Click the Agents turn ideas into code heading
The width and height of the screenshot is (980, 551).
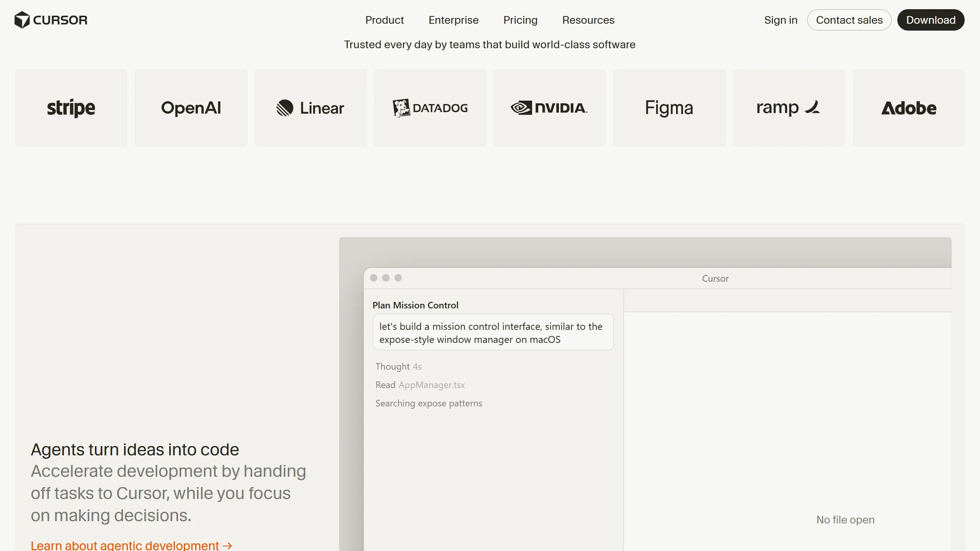tap(135, 450)
